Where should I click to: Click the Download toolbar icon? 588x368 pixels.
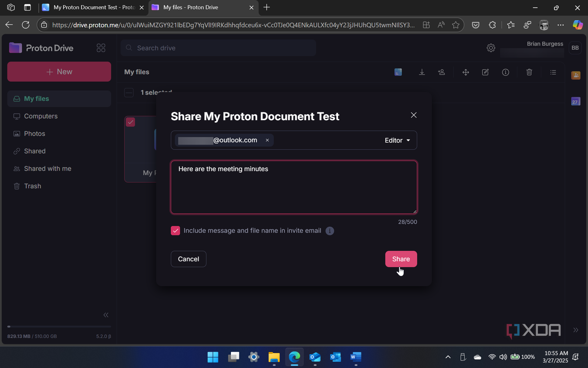[422, 72]
